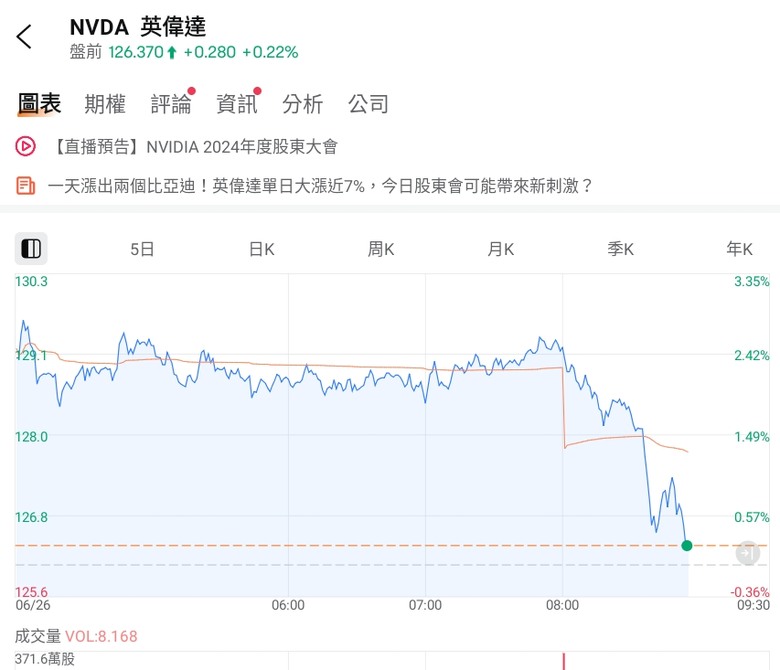Toggle the intraday chart layout icon

click(x=31, y=248)
